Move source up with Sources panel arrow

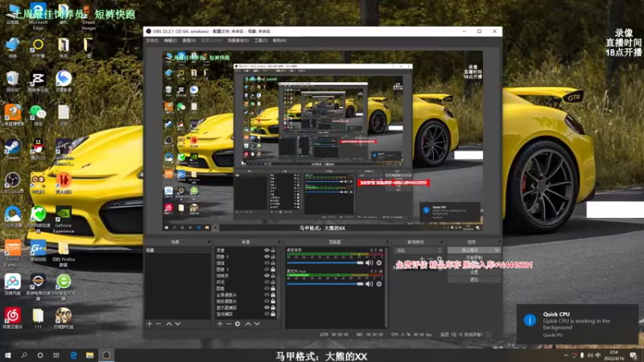[248, 324]
